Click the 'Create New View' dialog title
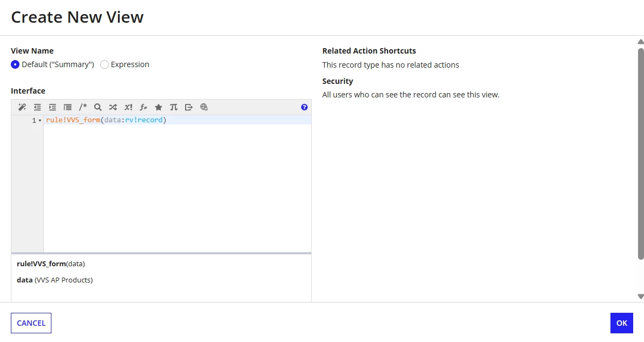 (x=77, y=17)
